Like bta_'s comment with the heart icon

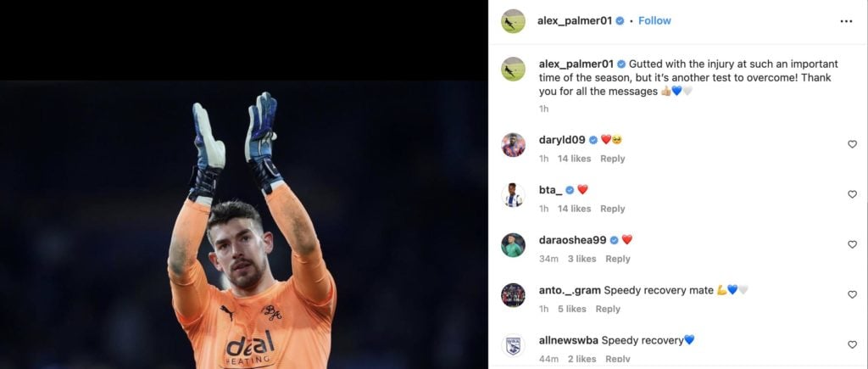(x=852, y=194)
